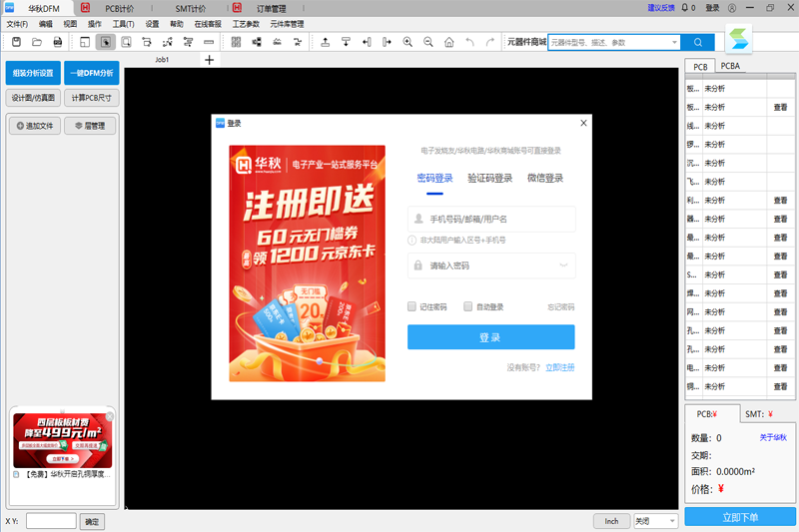Click the plus icon to add job tab
Screen dimensions: 799x532
[210, 60]
